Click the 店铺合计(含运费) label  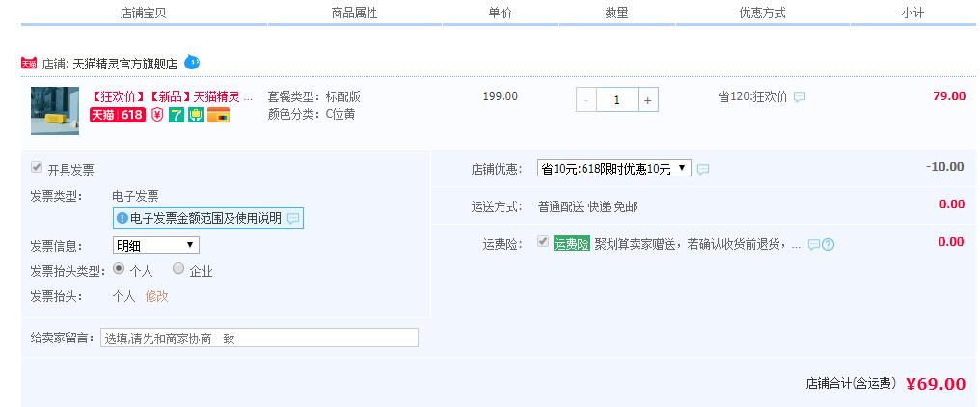tap(852, 384)
